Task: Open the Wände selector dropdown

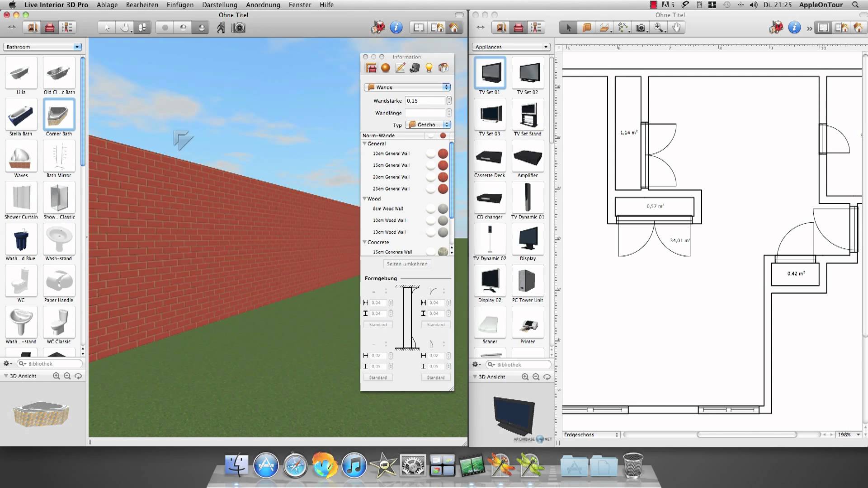Action: tap(407, 87)
